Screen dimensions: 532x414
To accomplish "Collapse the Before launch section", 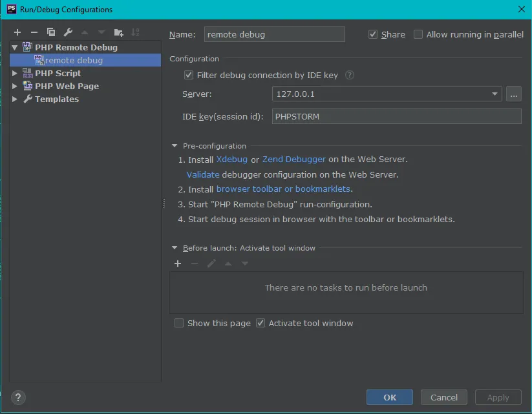I will [x=175, y=248].
